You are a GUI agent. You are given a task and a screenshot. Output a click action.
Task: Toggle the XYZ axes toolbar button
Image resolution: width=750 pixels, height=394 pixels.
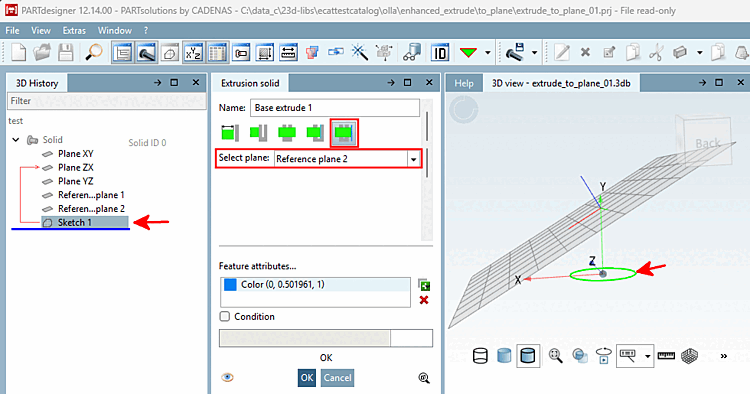coord(193,53)
